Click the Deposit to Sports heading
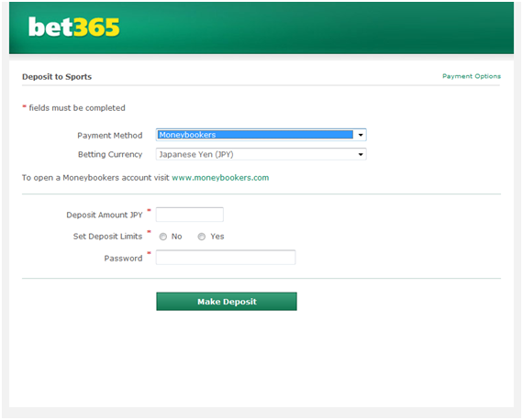The image size is (523, 420). click(57, 77)
